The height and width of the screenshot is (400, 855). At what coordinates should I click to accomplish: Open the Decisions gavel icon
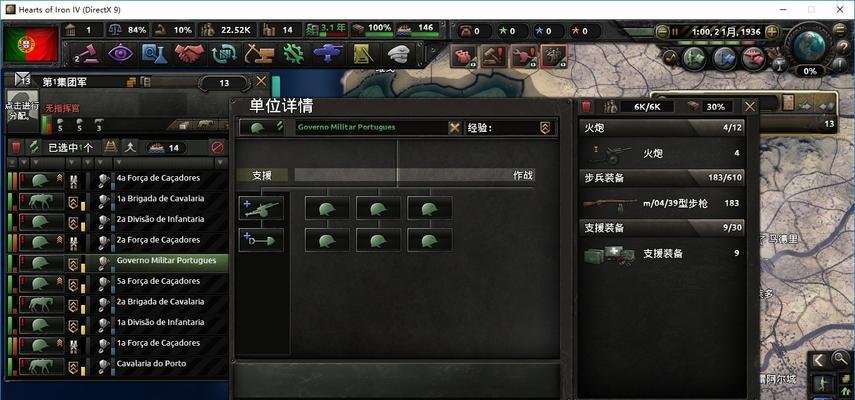(x=86, y=53)
